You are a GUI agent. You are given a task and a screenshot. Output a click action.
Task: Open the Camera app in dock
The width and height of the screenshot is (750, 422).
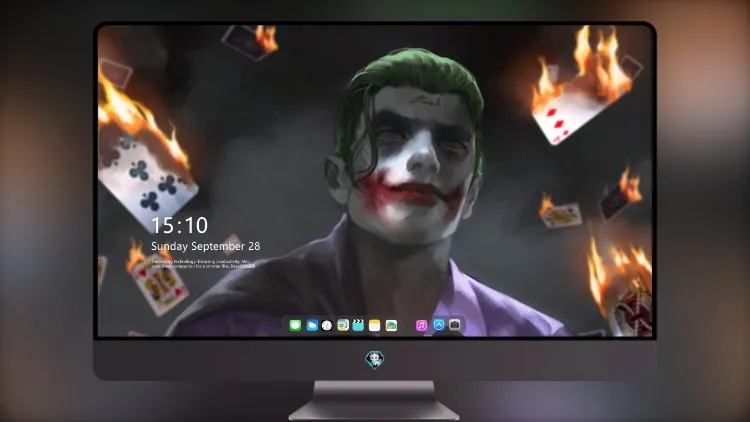coord(455,325)
